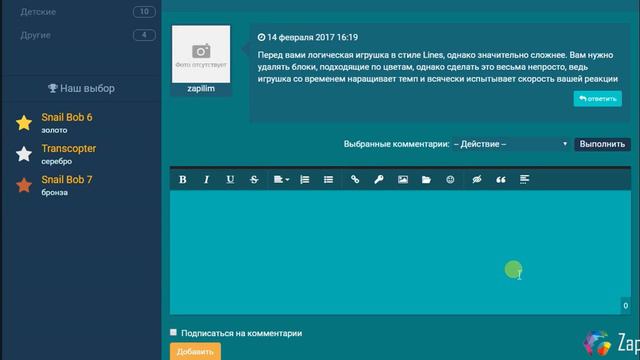Open the Действие action dropdown
The image size is (640, 360).
pos(510,144)
